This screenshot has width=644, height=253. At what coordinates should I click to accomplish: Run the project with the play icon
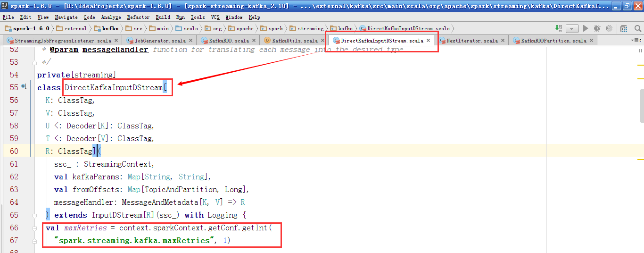(x=586, y=28)
